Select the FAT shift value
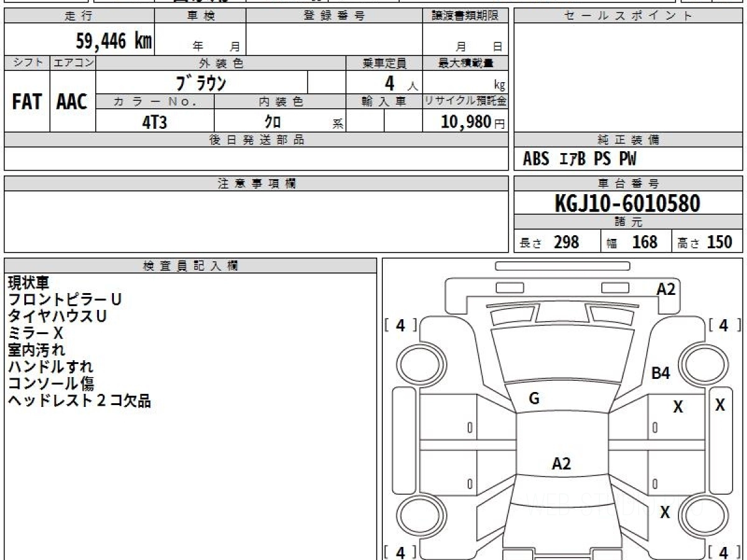747x560 pixels. [27, 102]
